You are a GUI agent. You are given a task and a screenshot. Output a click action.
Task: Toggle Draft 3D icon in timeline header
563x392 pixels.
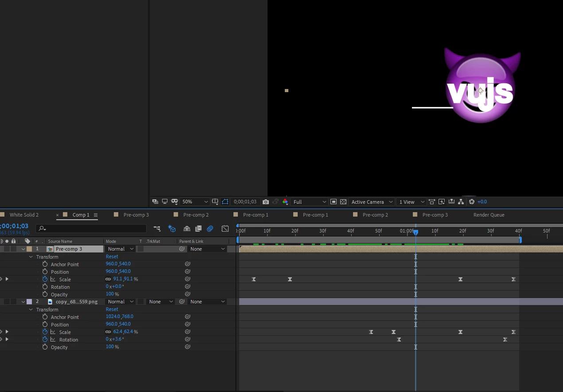click(x=172, y=229)
